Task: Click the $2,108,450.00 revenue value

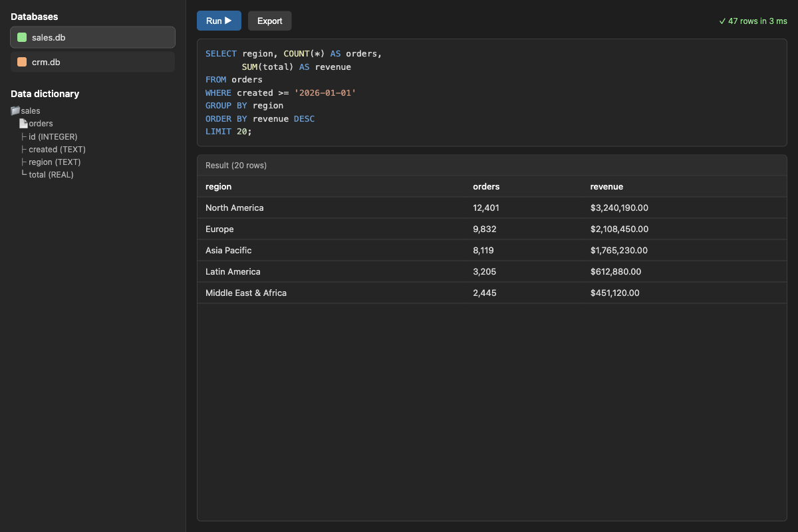Action: 619,229
